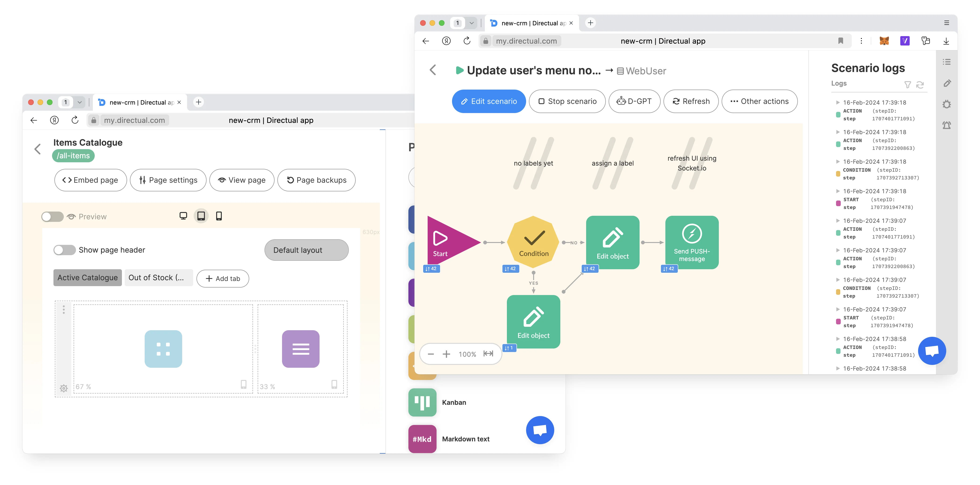The image size is (980, 485).
Task: Select the blue cards component block
Action: pyautogui.click(x=163, y=349)
